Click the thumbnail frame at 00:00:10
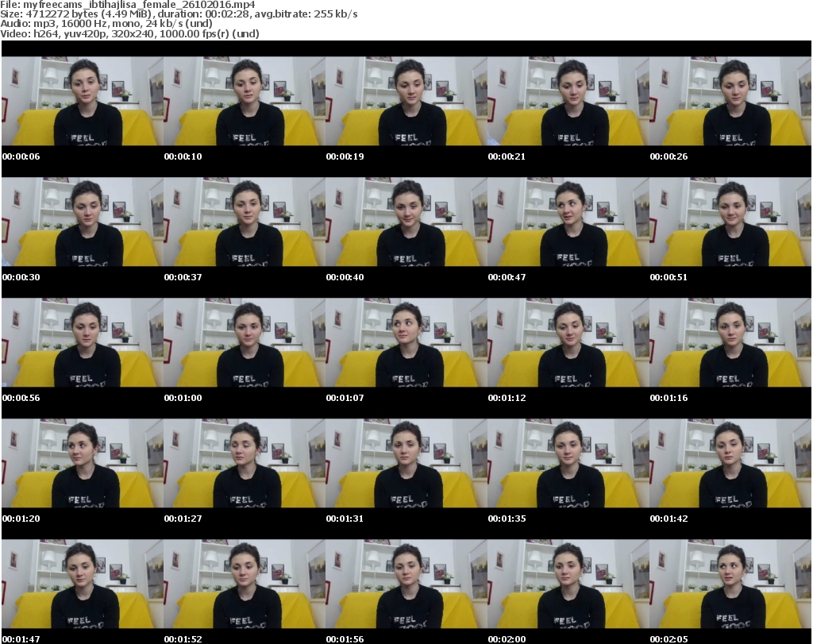 245,101
